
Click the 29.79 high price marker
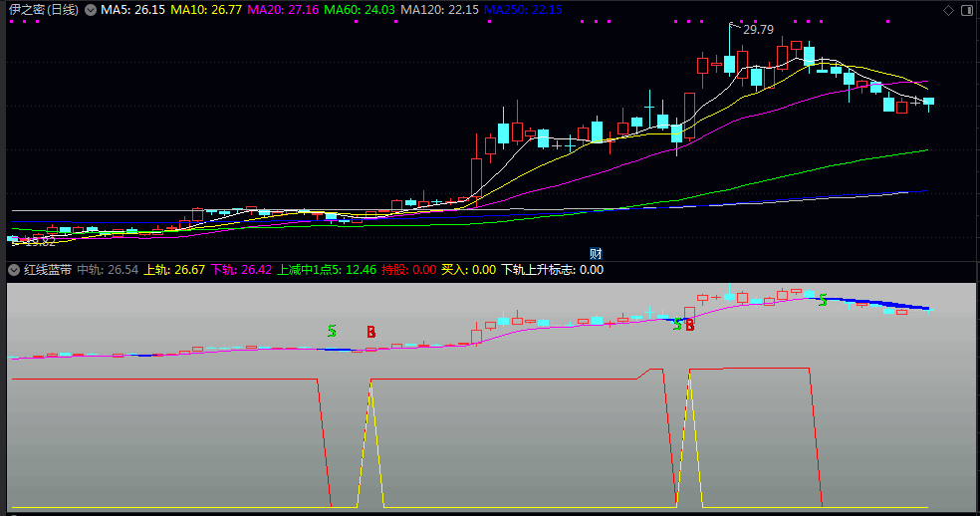point(758,30)
